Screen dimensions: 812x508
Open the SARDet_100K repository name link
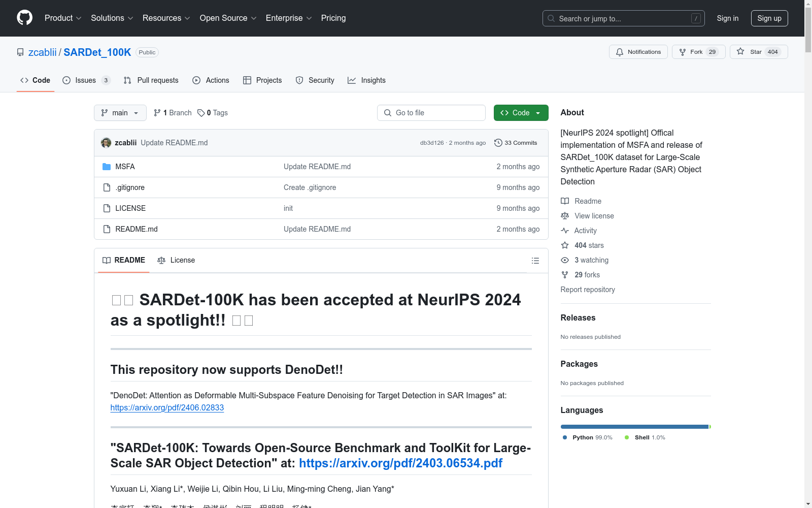tap(97, 52)
